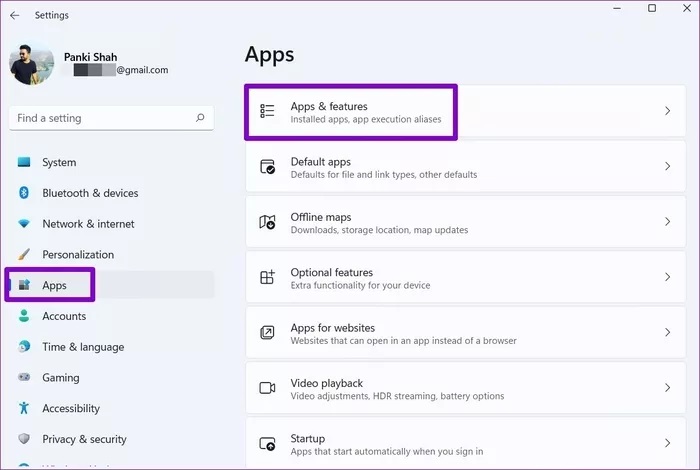700x470 pixels.
Task: Click the Default apps icon
Action: click(x=267, y=167)
